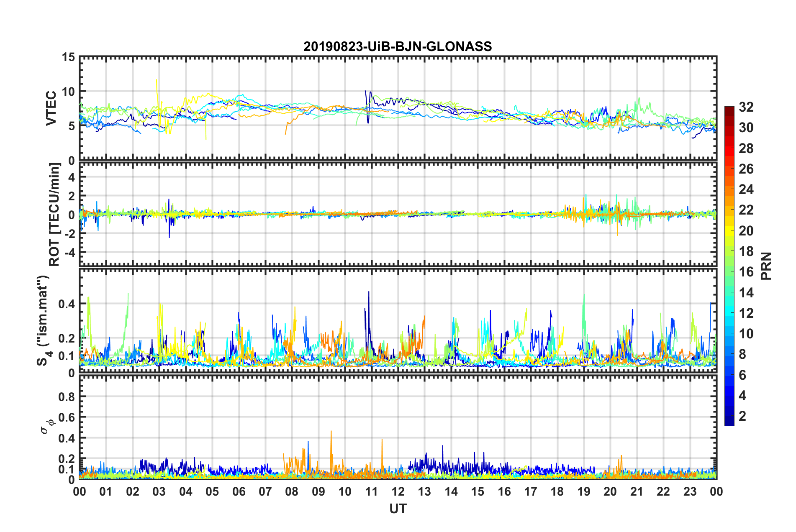Click VTEC axis tick label 15

point(68,57)
